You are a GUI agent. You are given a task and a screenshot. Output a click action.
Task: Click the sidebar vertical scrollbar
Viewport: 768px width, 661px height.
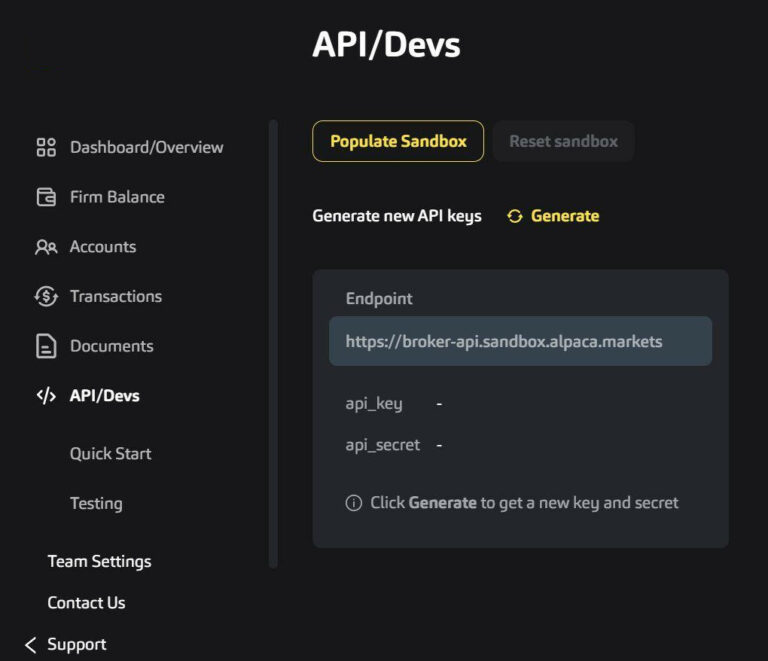tap(273, 344)
